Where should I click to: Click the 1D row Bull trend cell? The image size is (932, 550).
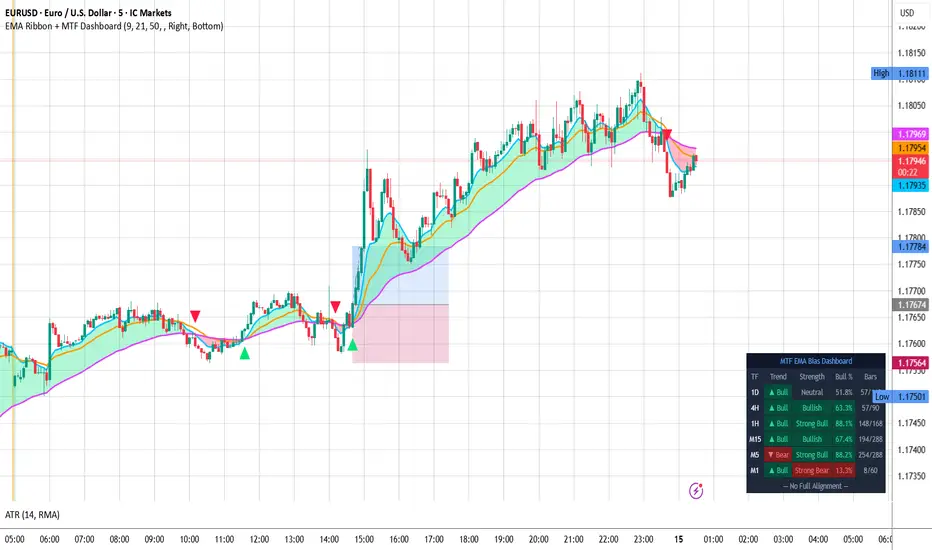coord(778,392)
